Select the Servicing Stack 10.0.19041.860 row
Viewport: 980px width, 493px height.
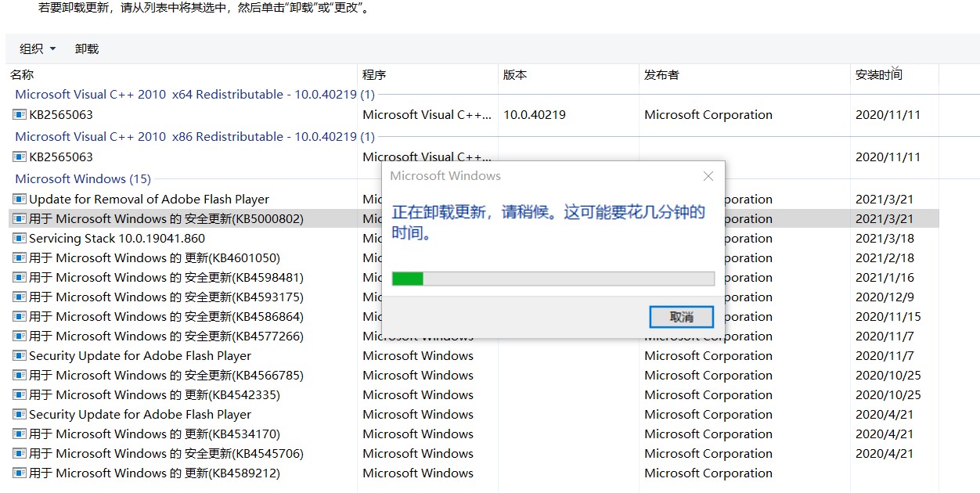click(x=474, y=238)
